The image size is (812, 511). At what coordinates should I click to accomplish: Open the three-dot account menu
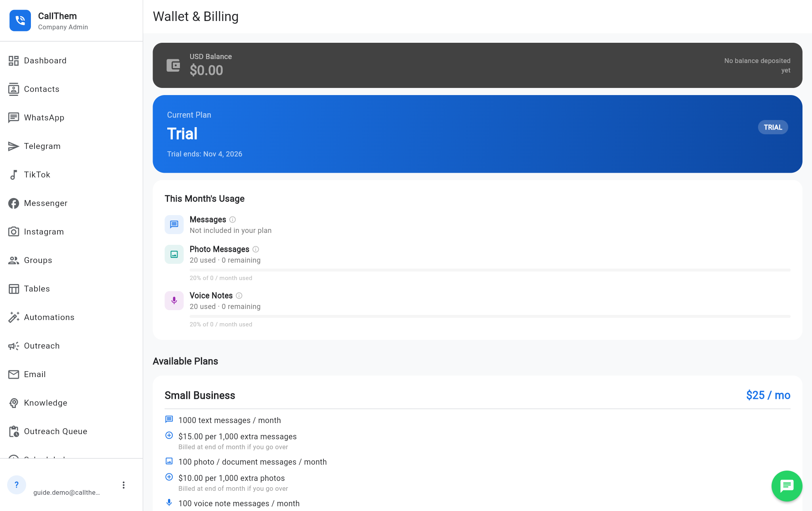pos(124,485)
